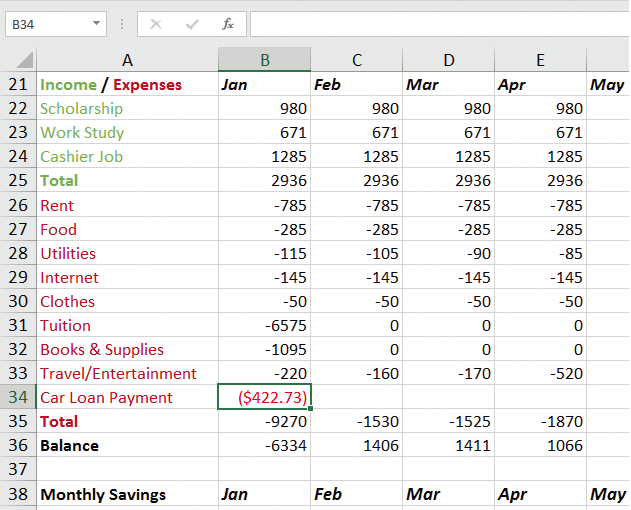Click the Enter checkmark icon in formula bar
Image resolution: width=631 pixels, height=510 pixels.
pos(192,25)
